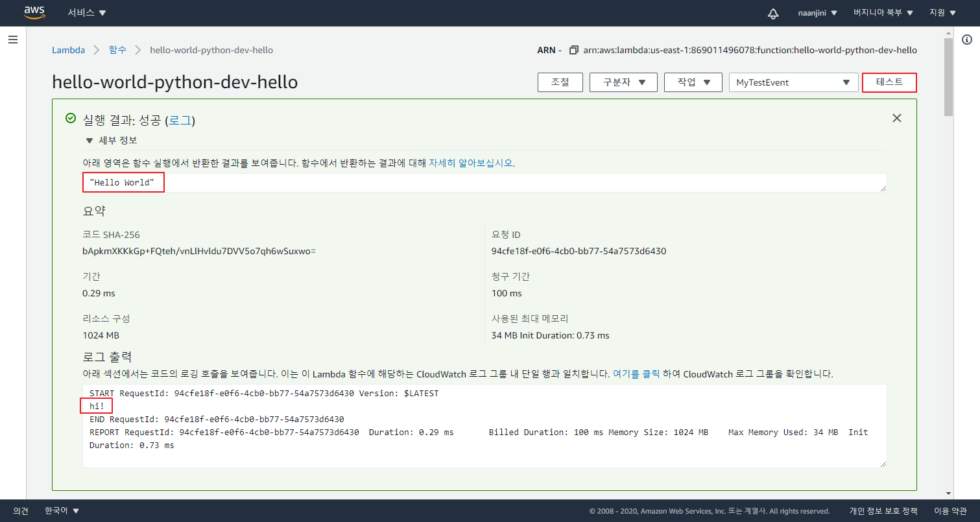Image resolution: width=980 pixels, height=522 pixels.
Task: Open the notifications bell
Action: pos(773,13)
